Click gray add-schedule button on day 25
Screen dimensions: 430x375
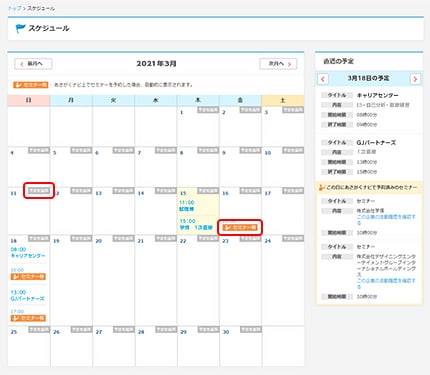click(x=39, y=330)
